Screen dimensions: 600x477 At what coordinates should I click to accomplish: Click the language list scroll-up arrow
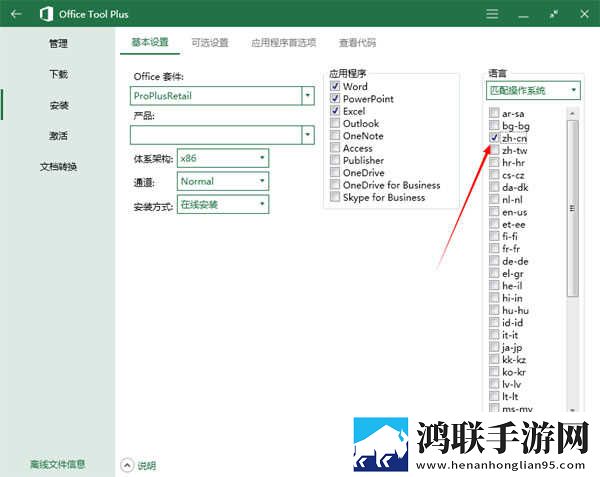572,114
